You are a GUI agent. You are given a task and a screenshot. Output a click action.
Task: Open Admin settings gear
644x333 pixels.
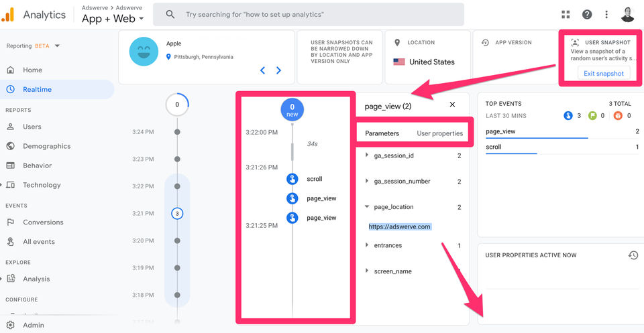10,325
